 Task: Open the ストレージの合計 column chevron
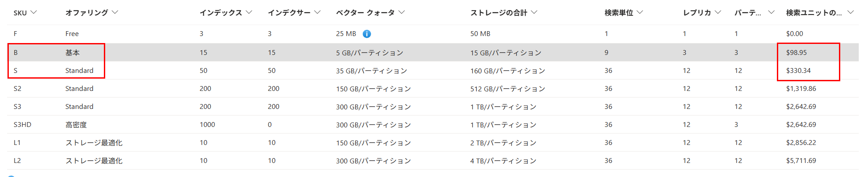tap(534, 12)
